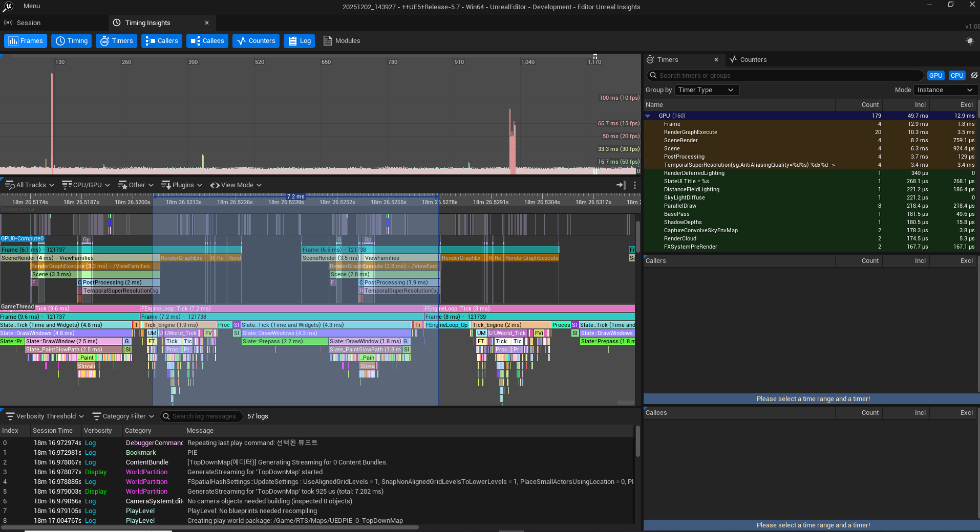Select the PostProcessing timer row
This screenshot has width=980, height=532.
[x=810, y=157]
